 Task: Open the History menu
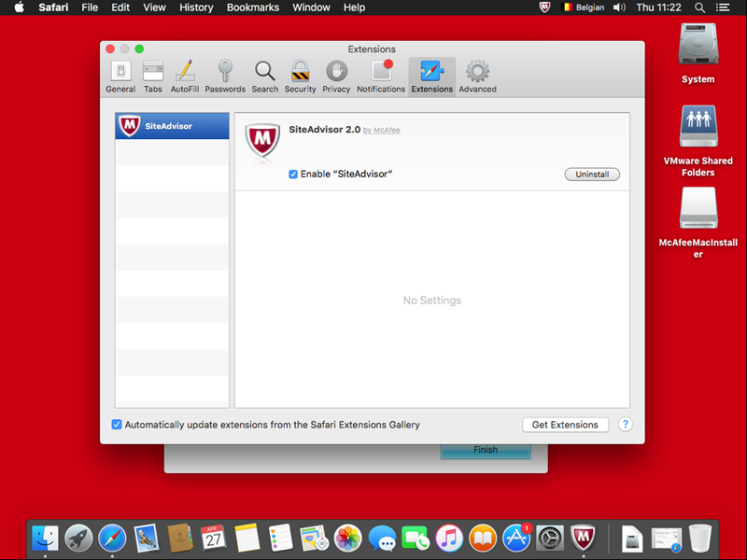click(196, 7)
